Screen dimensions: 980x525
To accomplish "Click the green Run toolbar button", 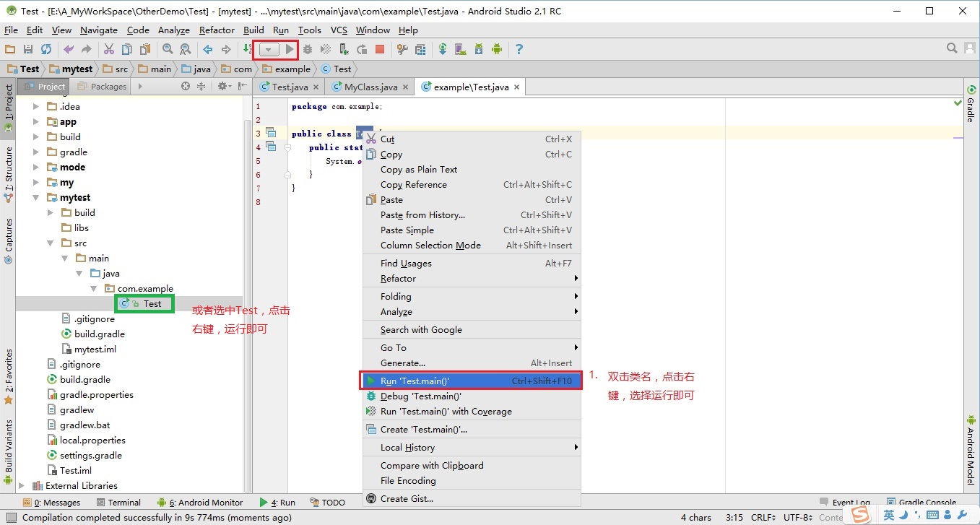I will coord(290,49).
